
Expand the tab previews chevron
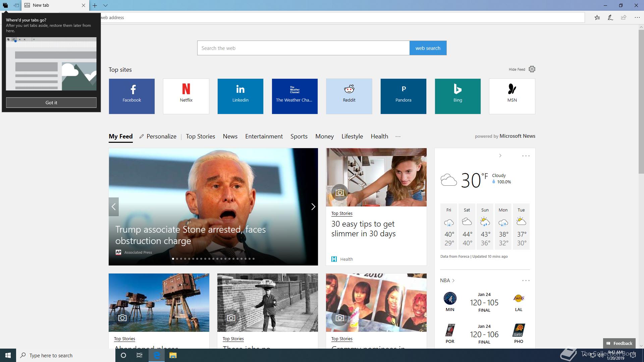[105, 5]
